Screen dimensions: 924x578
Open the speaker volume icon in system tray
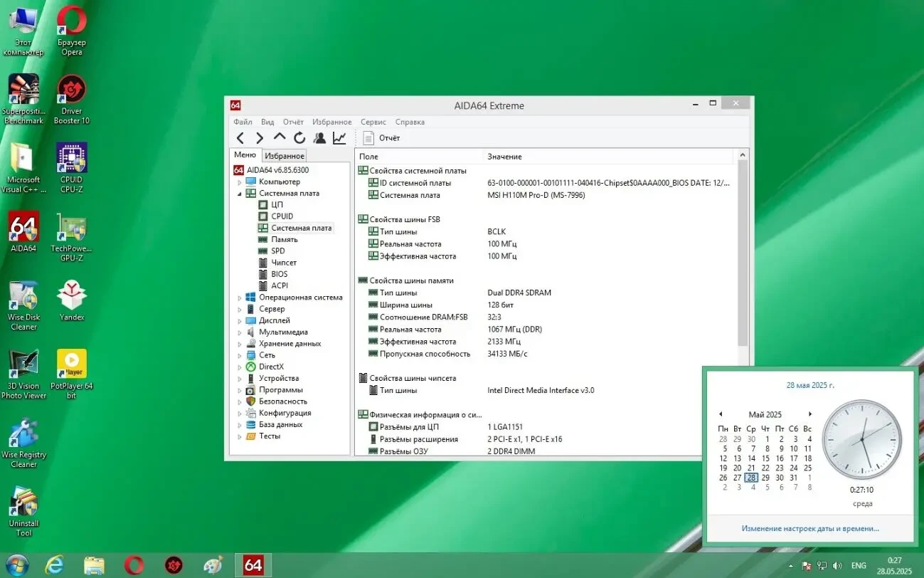point(838,564)
